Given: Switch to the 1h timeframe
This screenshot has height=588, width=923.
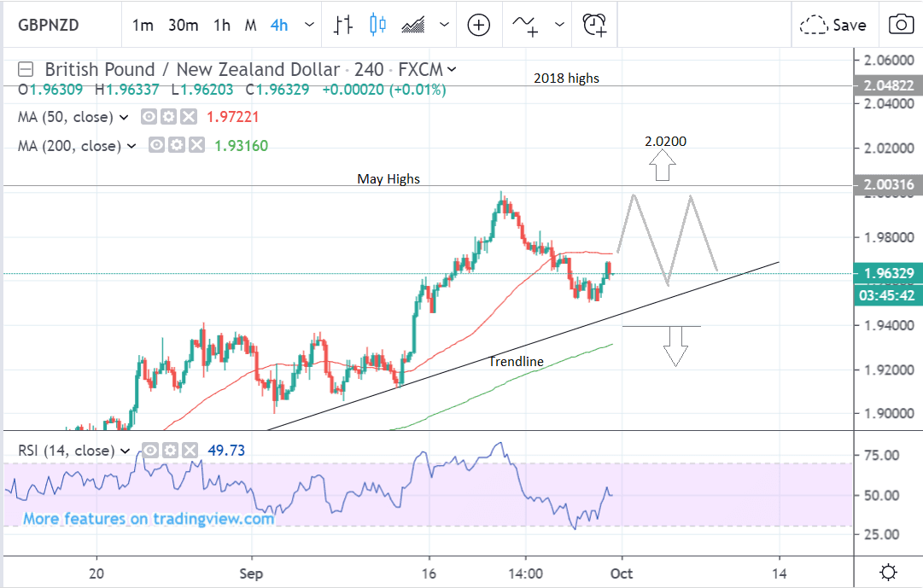Looking at the screenshot, I should click(x=222, y=26).
